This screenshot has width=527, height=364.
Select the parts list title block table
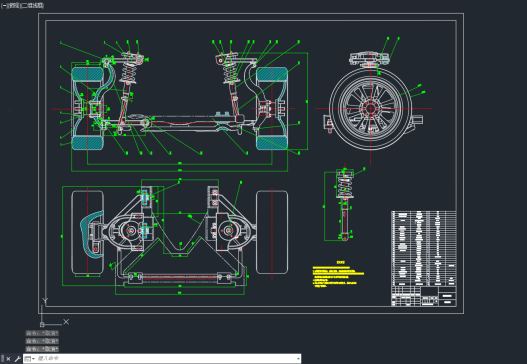[424, 258]
